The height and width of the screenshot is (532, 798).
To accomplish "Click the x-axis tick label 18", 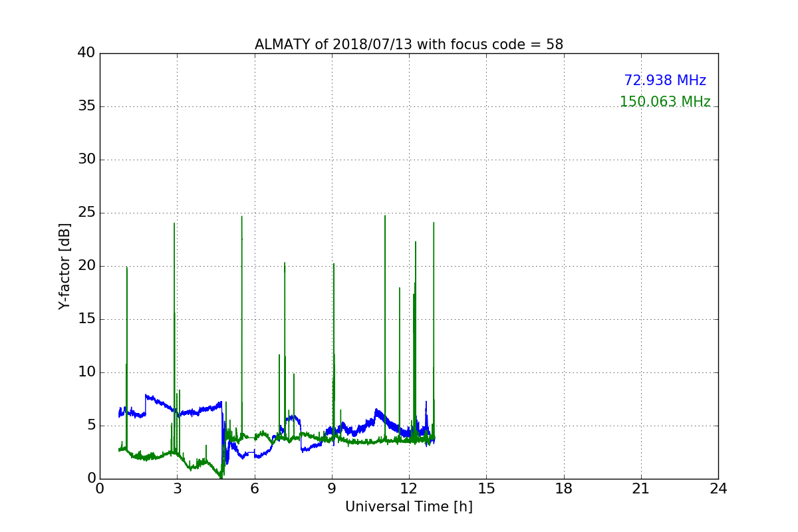I will [x=564, y=489].
